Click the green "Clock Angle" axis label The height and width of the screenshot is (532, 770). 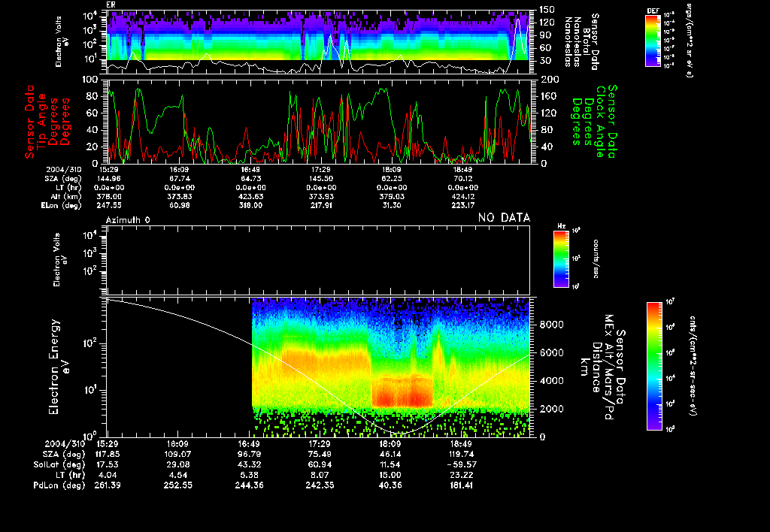click(600, 121)
